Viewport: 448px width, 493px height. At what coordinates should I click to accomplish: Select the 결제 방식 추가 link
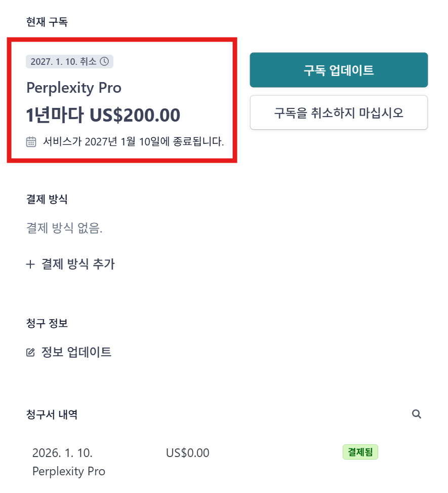78,264
